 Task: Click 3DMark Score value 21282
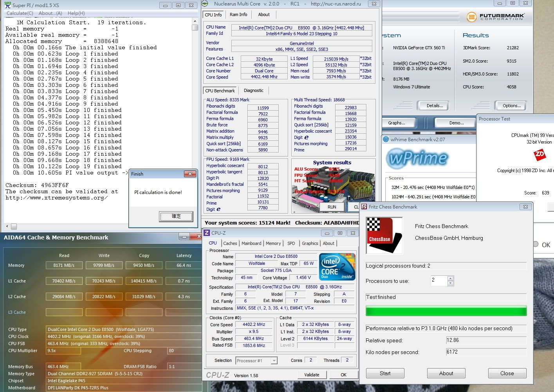pyautogui.click(x=512, y=48)
